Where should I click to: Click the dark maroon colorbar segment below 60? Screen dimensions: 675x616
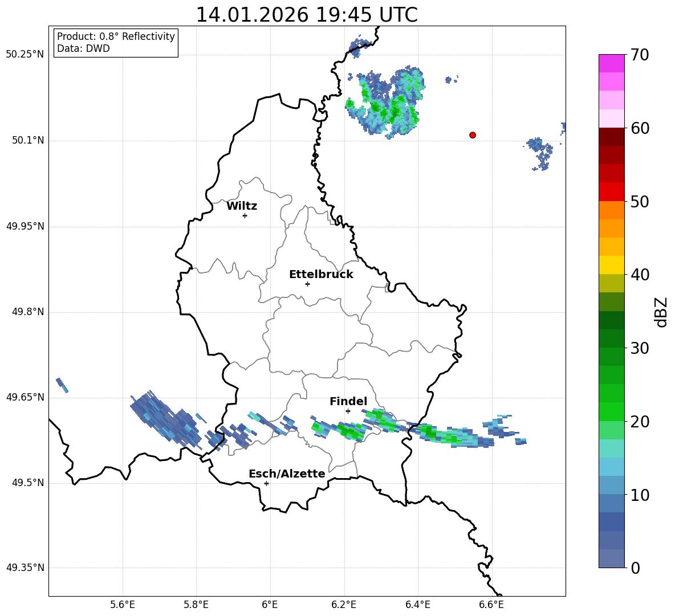611,137
